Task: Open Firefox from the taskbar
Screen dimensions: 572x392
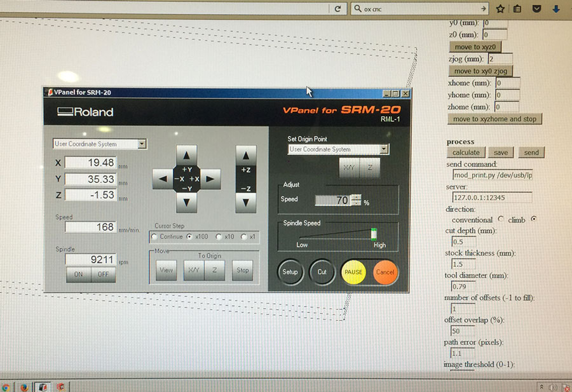Action: [x=24, y=387]
